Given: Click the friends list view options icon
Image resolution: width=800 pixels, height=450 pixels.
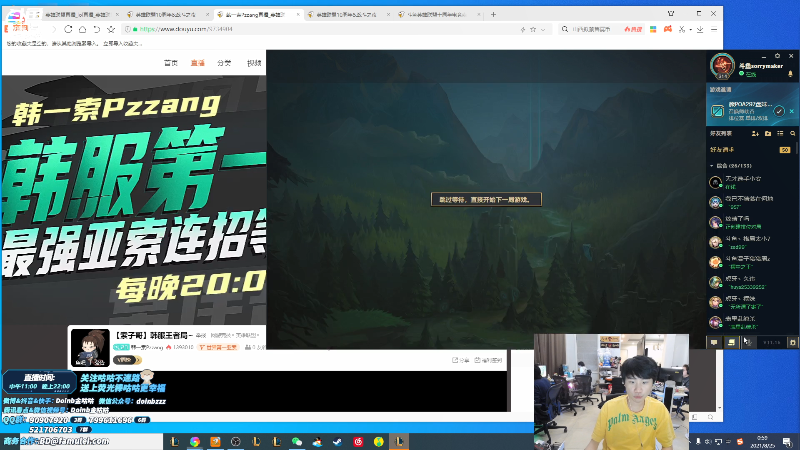Looking at the screenshot, I should 780,134.
